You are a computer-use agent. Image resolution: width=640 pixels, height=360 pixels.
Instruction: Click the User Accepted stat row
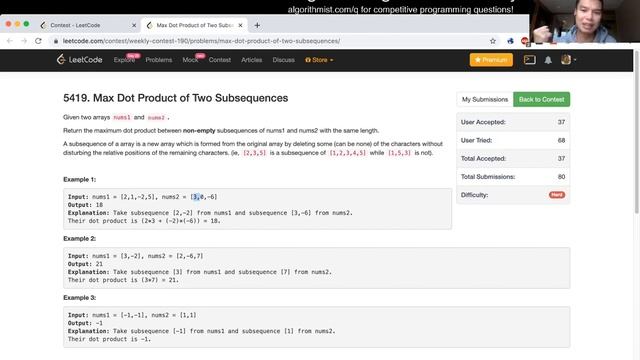tap(513, 122)
